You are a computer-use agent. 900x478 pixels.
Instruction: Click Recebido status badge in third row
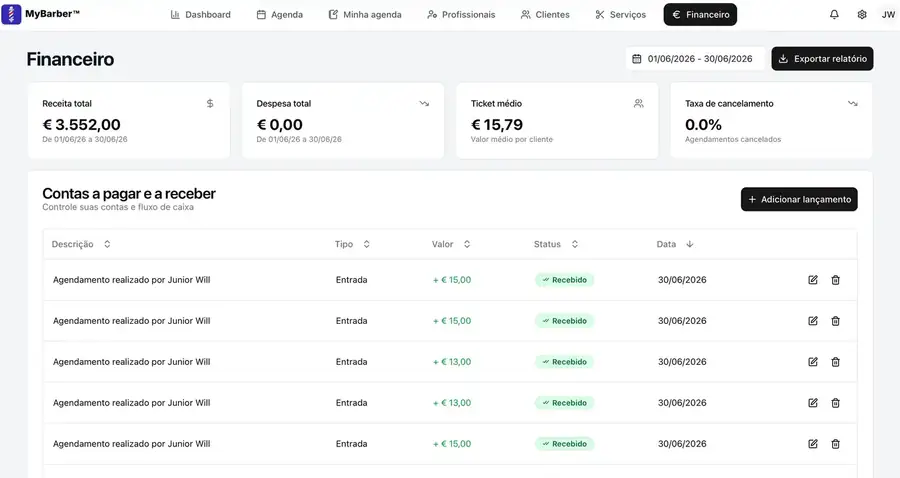[x=565, y=362]
